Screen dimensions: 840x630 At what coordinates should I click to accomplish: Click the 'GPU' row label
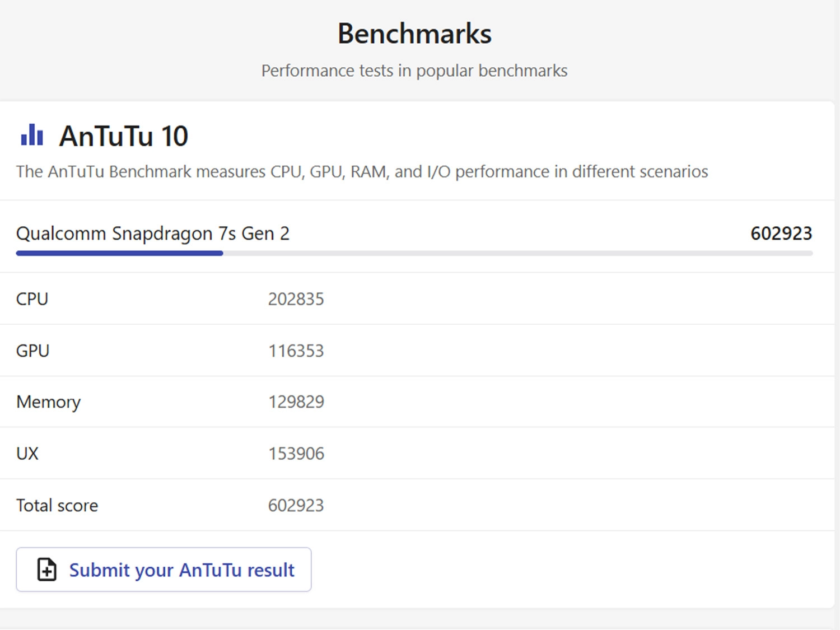(x=32, y=351)
